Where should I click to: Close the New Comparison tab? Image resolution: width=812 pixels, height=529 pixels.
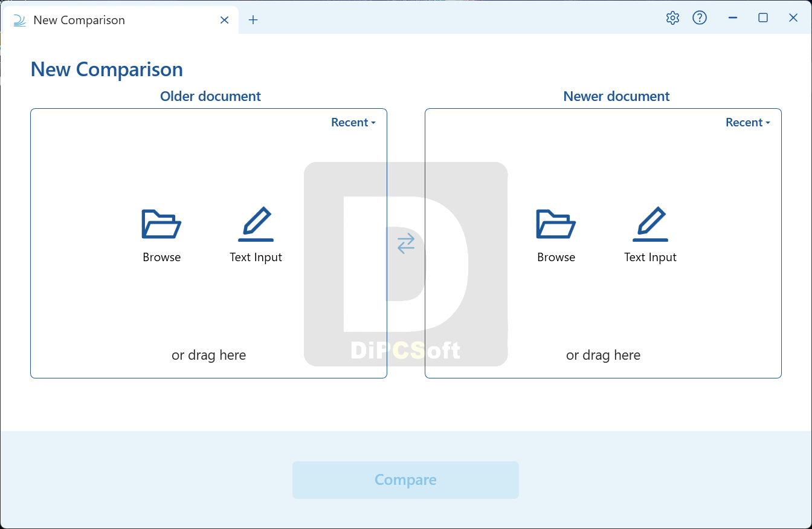[224, 20]
